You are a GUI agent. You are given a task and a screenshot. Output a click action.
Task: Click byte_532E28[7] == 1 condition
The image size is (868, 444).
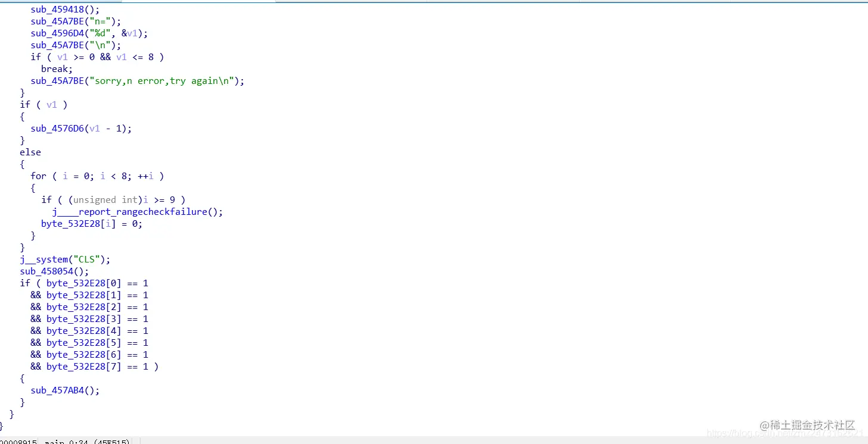[97, 367]
